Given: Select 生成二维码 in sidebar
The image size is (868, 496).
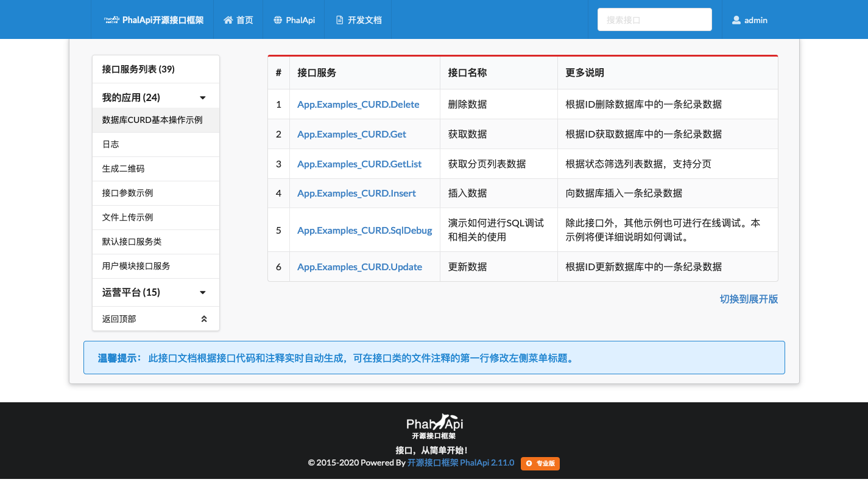Looking at the screenshot, I should (156, 169).
